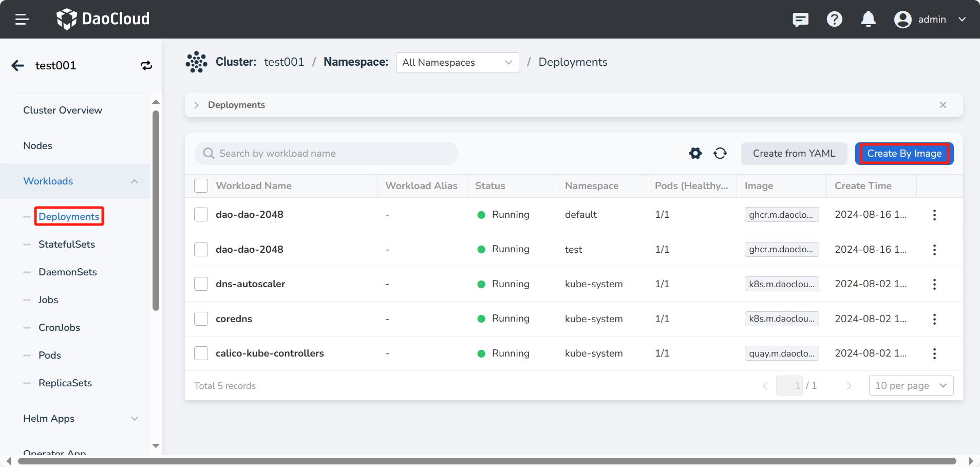Open the hamburger navigation menu
The image size is (980, 467).
[22, 20]
